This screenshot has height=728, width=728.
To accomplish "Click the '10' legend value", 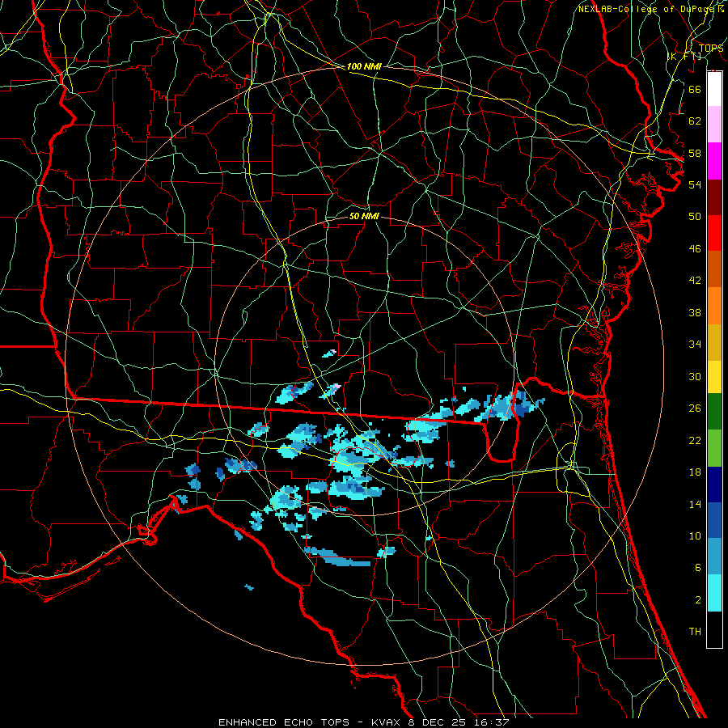I will [695, 535].
